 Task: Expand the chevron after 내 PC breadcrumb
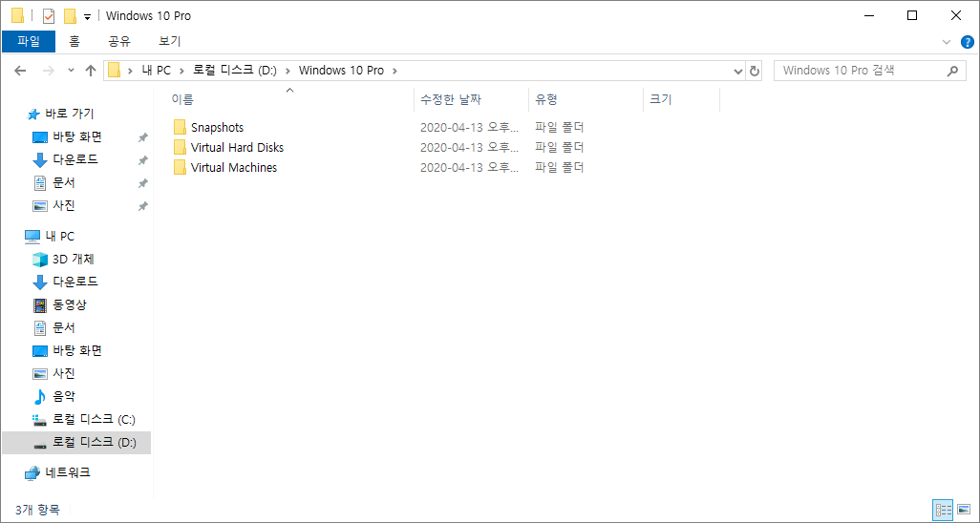181,71
